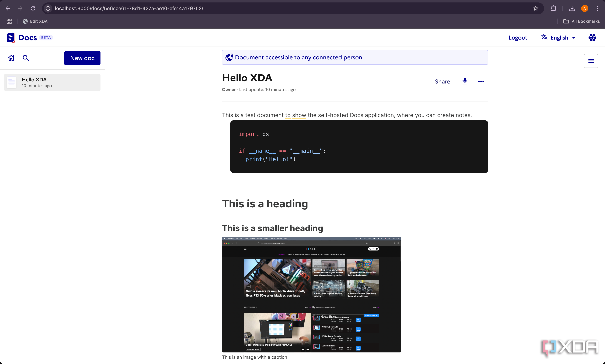
Task: Open the sidebar search magnifier icon
Action: point(26,58)
